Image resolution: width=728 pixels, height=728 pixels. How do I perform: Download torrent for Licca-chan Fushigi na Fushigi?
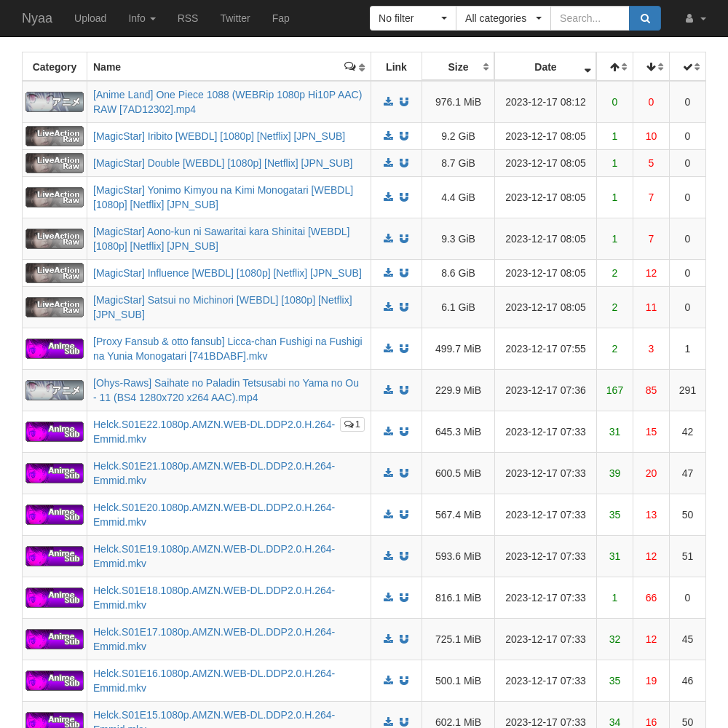coord(388,349)
